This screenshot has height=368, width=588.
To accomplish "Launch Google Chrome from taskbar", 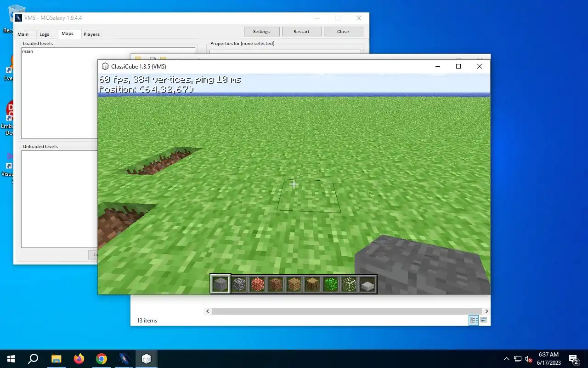I will 101,359.
